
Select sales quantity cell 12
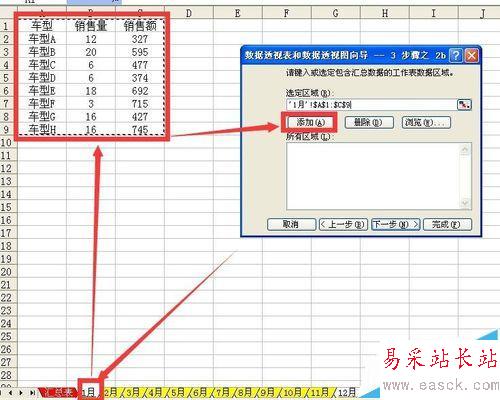[x=91, y=39]
